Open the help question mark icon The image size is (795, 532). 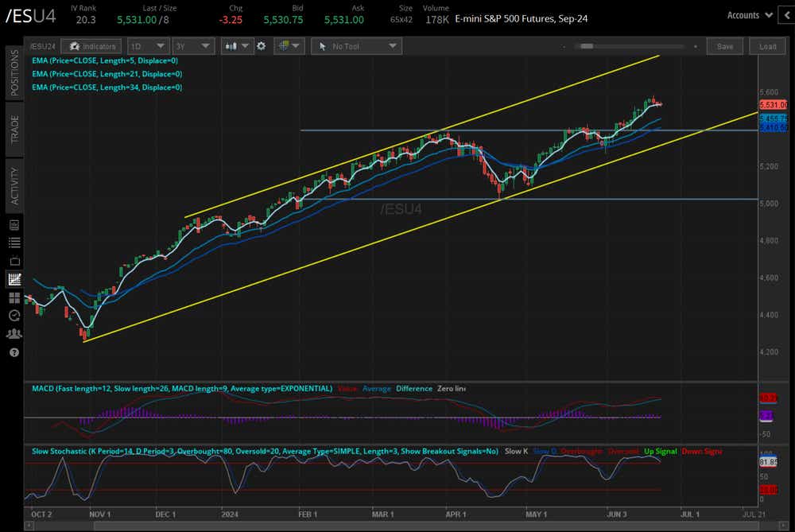(14, 352)
